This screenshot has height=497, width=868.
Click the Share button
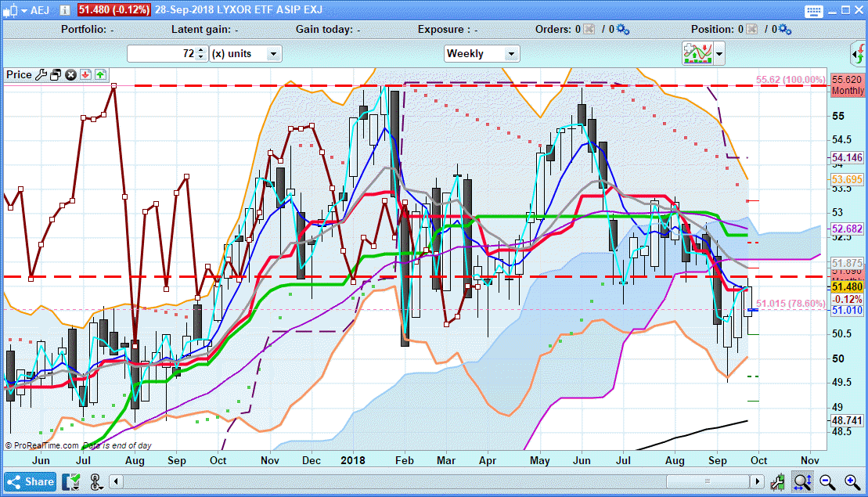pos(31,482)
